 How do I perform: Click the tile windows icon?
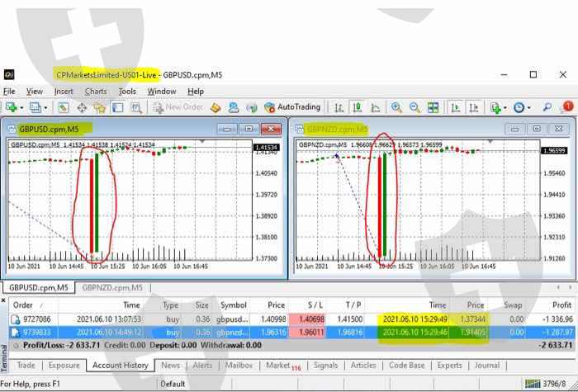tap(433, 107)
